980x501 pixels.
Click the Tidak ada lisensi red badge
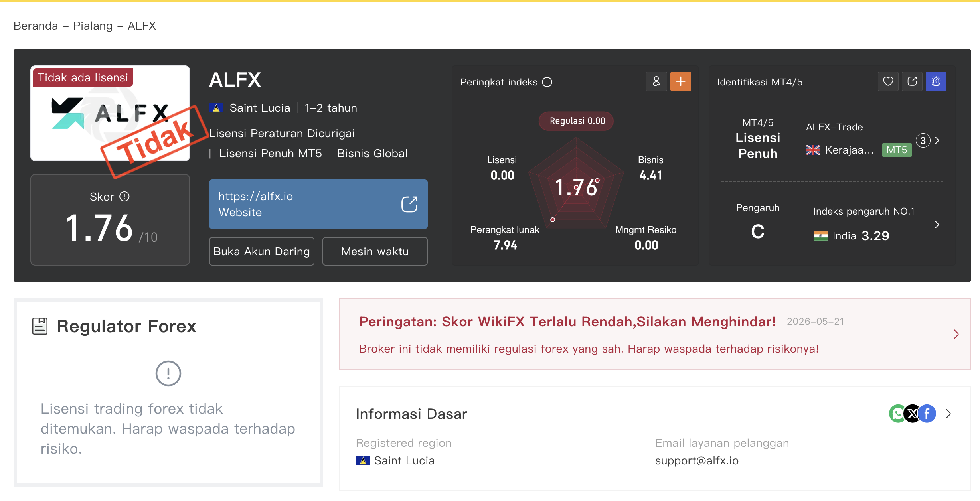pyautogui.click(x=83, y=77)
